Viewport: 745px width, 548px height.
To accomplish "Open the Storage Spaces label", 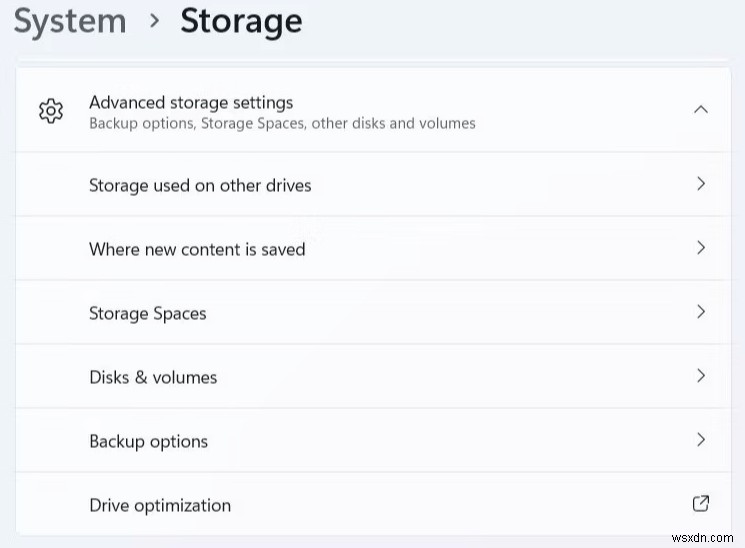I will 147,313.
